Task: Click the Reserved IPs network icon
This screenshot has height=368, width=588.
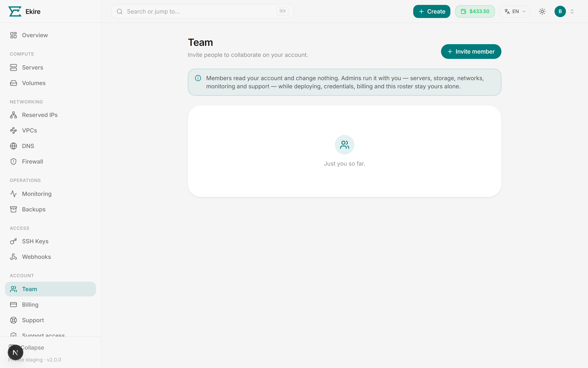Action: (x=13, y=115)
